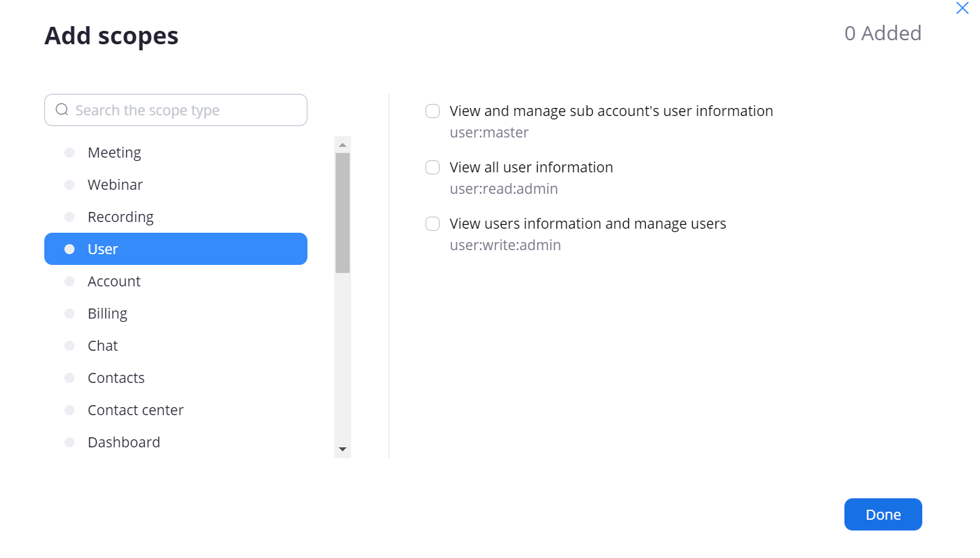The height and width of the screenshot is (558, 980).
Task: Close the Add scopes dialog
Action: (x=962, y=8)
